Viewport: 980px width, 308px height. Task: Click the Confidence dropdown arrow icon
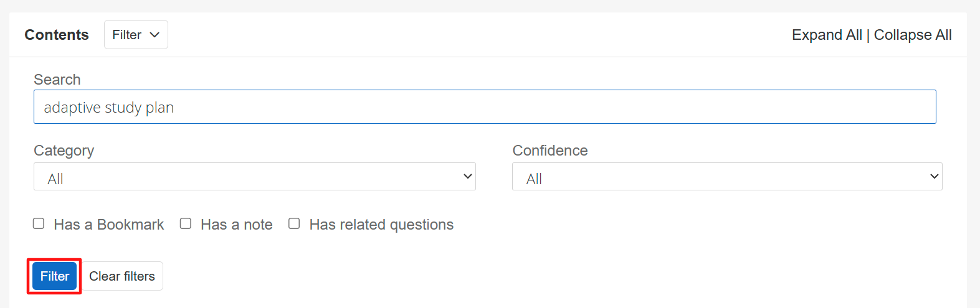934,177
